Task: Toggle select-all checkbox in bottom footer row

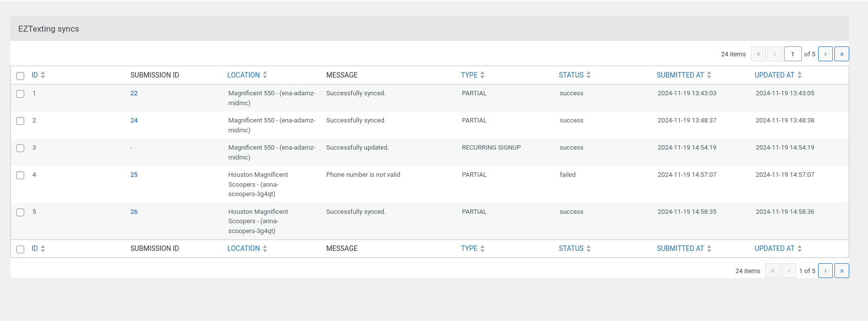Action: pyautogui.click(x=20, y=249)
